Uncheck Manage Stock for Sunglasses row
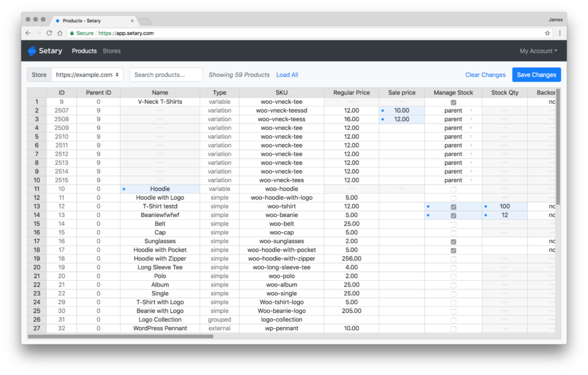 [x=453, y=242]
